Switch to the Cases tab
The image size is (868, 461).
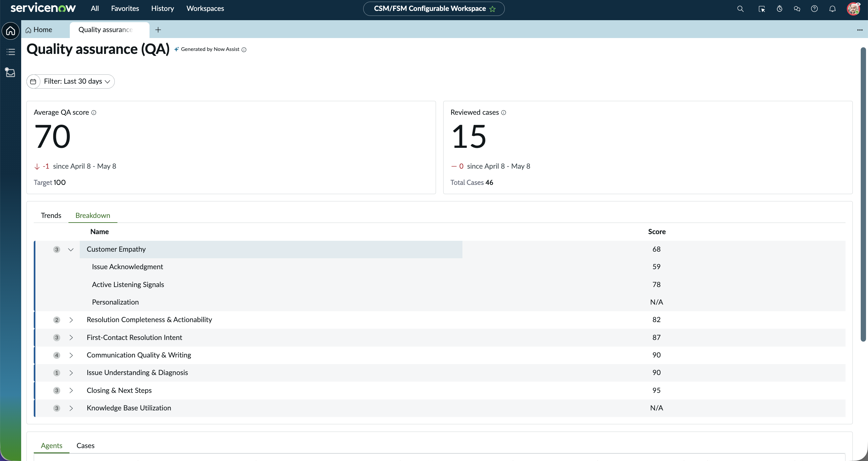(86, 446)
